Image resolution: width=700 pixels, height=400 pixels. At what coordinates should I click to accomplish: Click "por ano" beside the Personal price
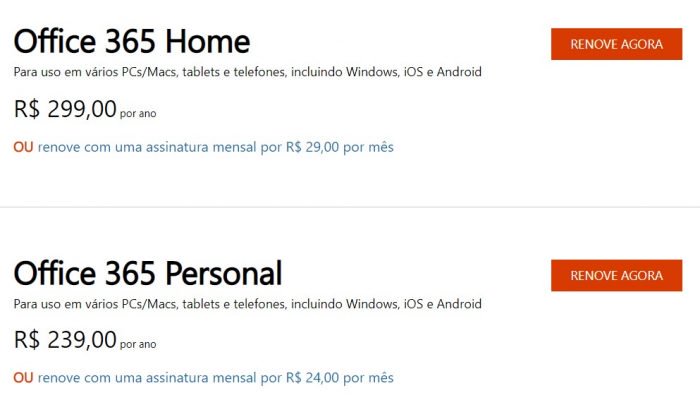click(140, 345)
